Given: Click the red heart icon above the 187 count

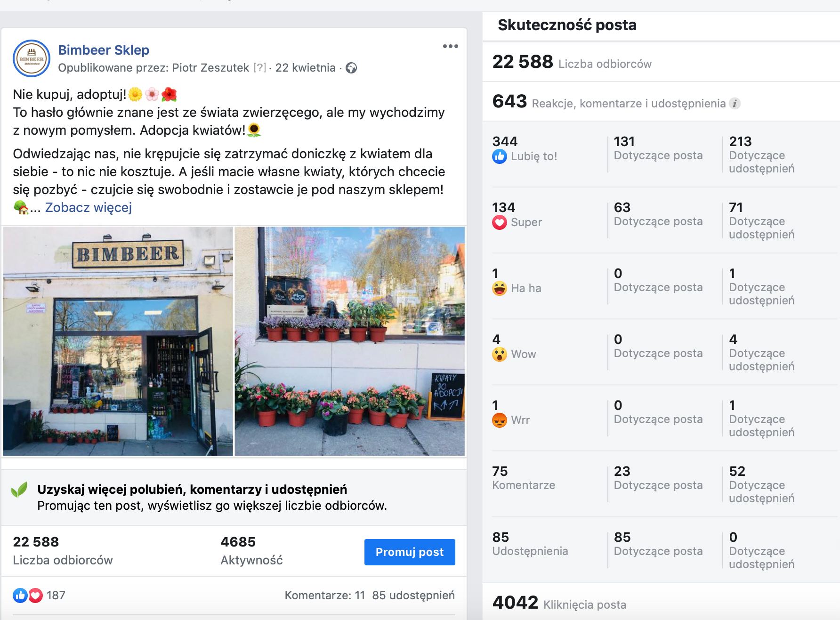Looking at the screenshot, I should click(x=36, y=596).
